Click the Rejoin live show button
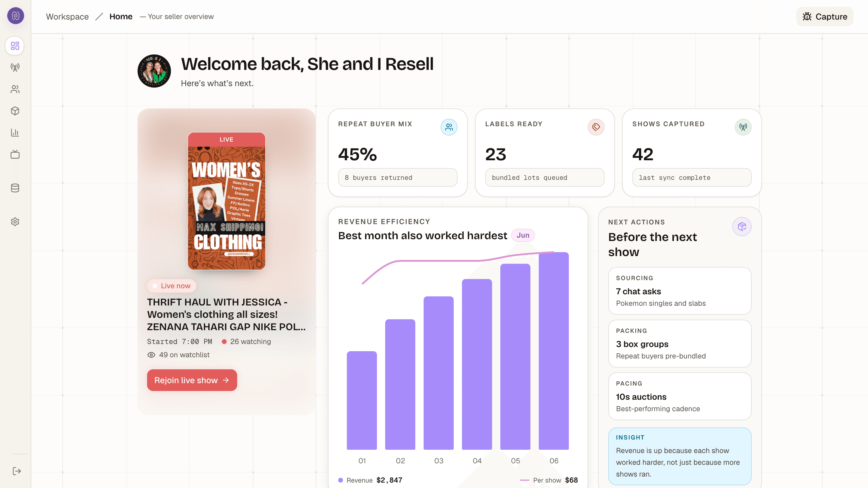 [192, 380]
